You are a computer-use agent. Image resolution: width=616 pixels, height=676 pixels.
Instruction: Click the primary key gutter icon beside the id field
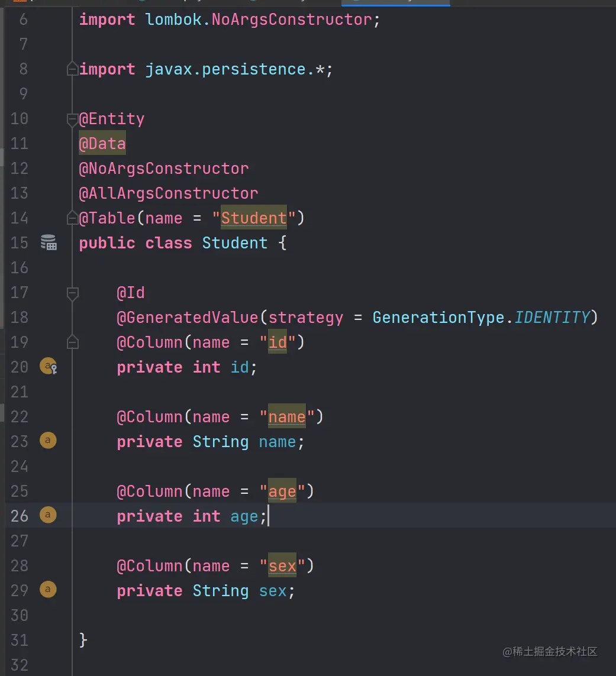pyautogui.click(x=48, y=367)
